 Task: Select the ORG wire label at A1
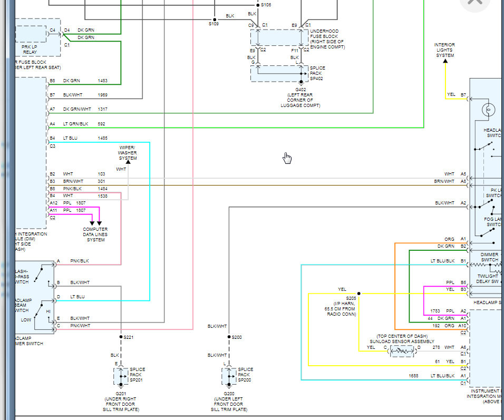coord(449,239)
